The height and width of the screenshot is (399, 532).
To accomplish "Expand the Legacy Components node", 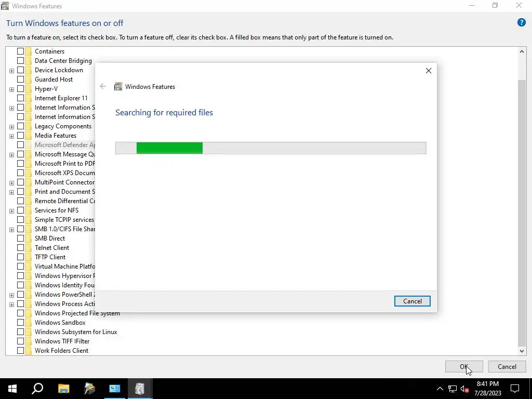I will (11, 127).
